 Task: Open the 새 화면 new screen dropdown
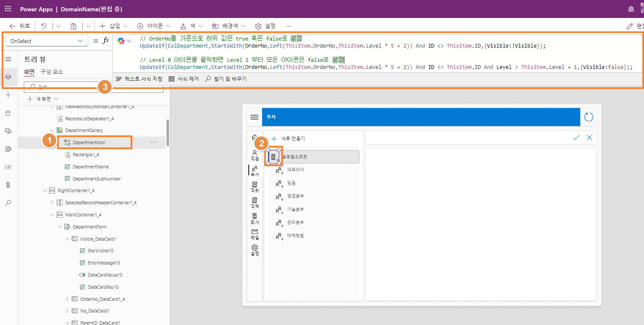coord(43,99)
